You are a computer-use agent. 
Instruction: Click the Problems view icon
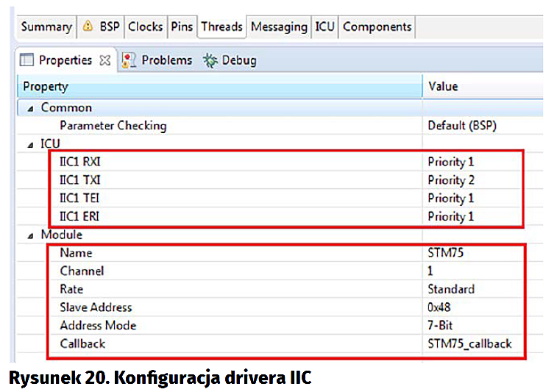[x=129, y=60]
